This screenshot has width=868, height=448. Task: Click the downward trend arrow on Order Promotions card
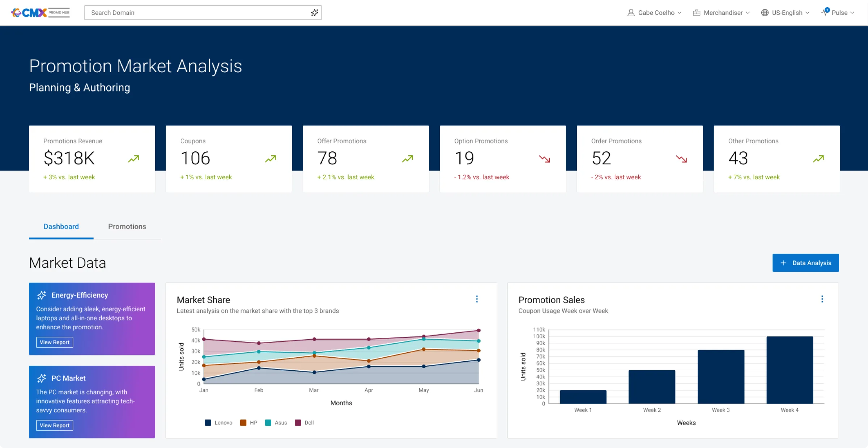click(681, 159)
